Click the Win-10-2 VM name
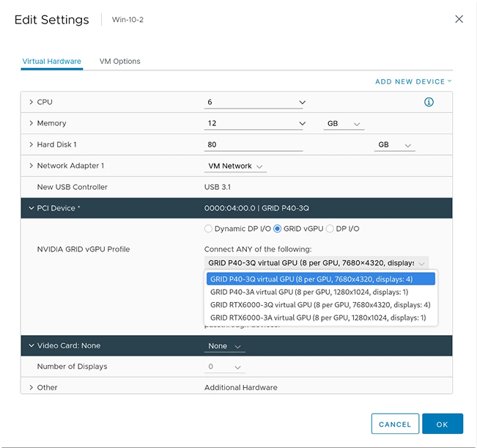477x448 pixels. point(127,20)
